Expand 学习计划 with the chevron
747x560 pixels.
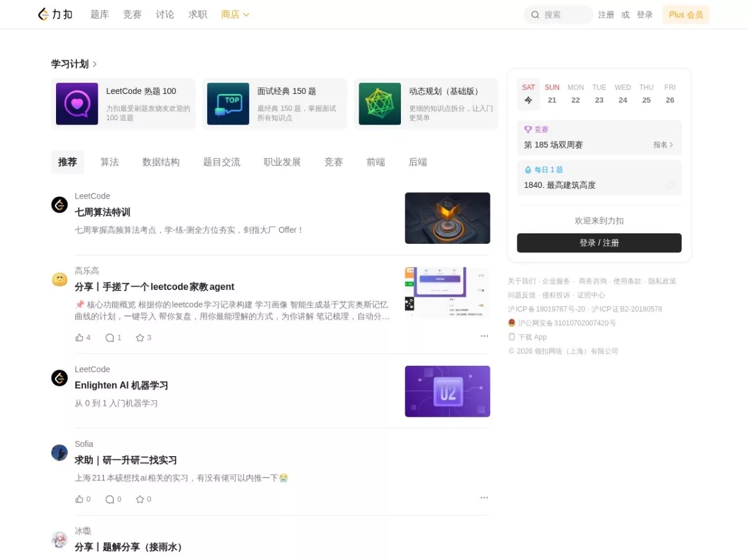pyautogui.click(x=95, y=64)
